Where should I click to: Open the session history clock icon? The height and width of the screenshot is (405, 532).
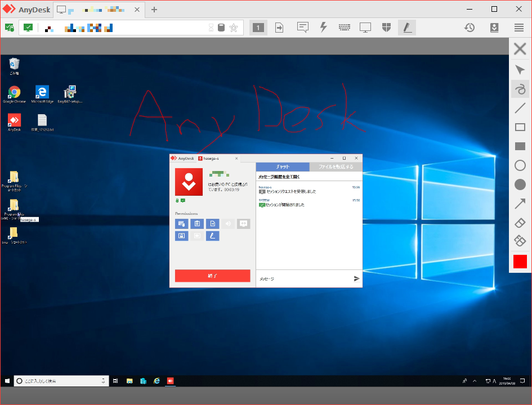(470, 28)
